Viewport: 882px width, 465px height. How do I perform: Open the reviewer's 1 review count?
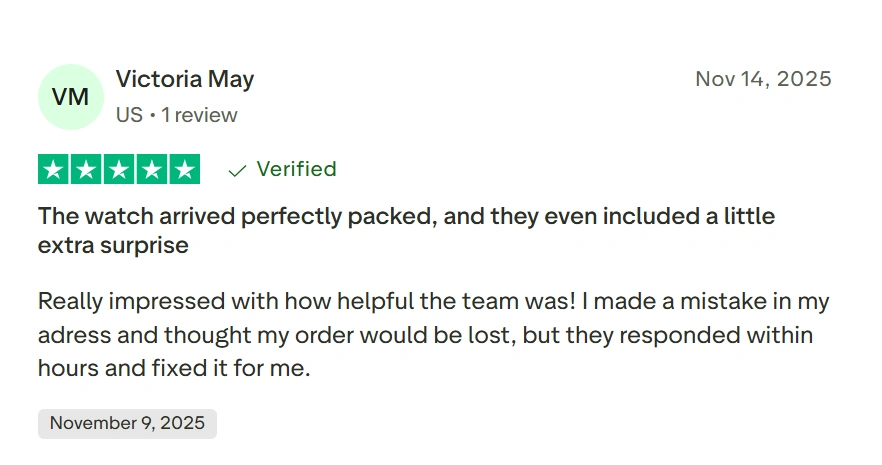(x=199, y=115)
